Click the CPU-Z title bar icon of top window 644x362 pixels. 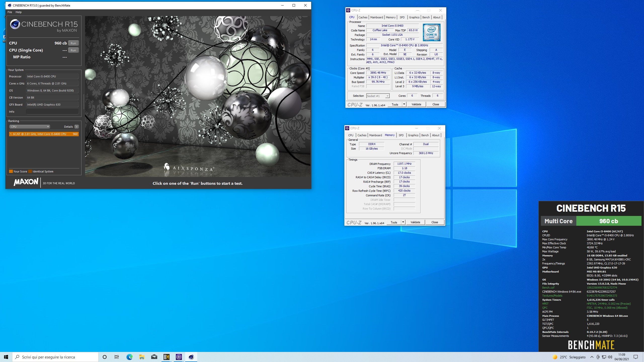click(348, 10)
